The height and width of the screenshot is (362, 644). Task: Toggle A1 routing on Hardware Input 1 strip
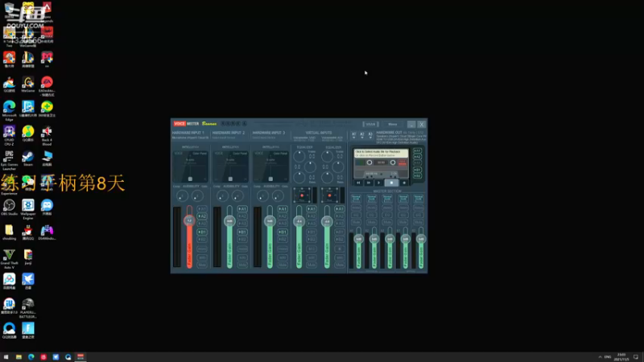pyautogui.click(x=202, y=209)
